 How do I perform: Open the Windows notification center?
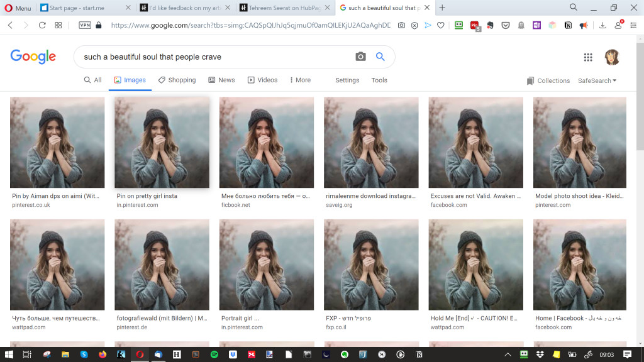point(627,354)
